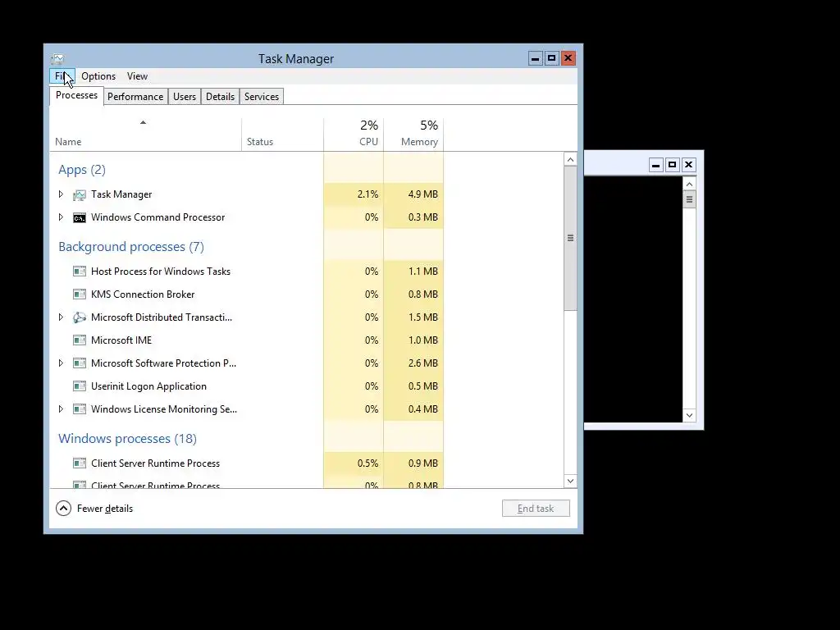Click scroll down arrow in command window

(x=689, y=415)
